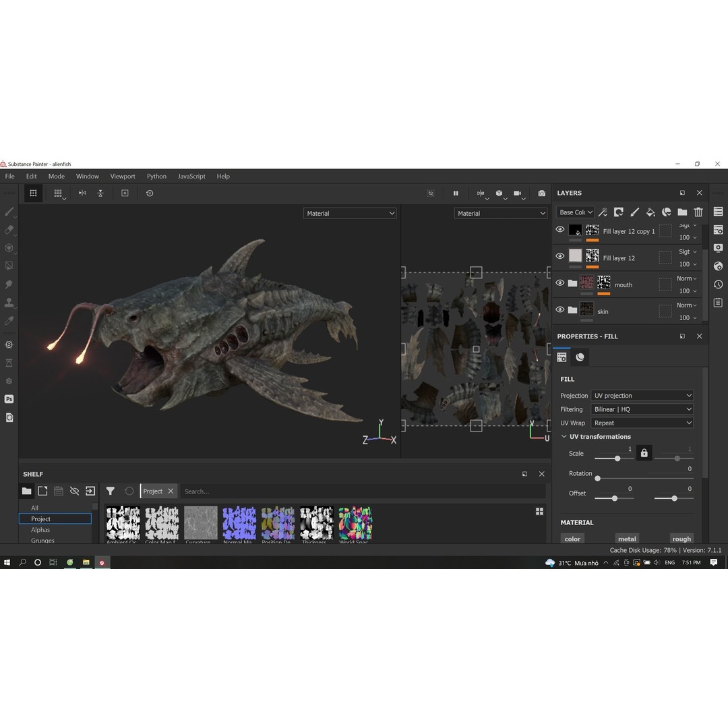Open the Python menu

(156, 176)
